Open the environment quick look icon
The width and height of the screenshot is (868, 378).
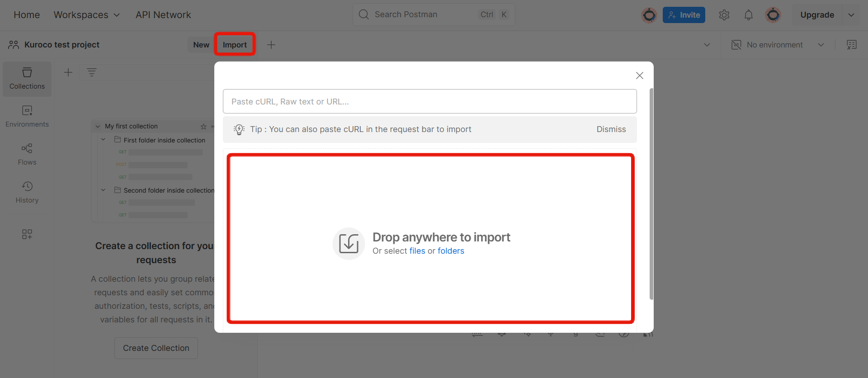[852, 45]
